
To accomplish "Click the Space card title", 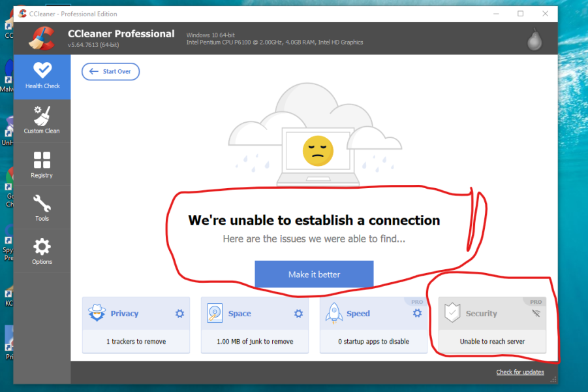I will tap(240, 314).
